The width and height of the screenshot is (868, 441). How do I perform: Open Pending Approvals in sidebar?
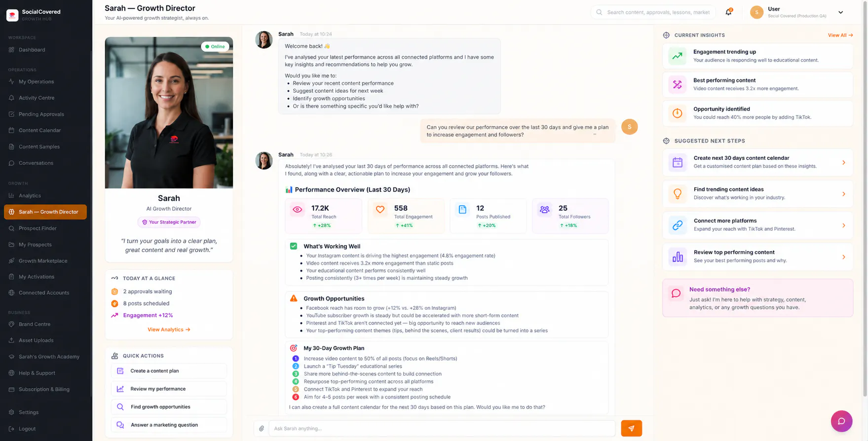[x=45, y=114]
